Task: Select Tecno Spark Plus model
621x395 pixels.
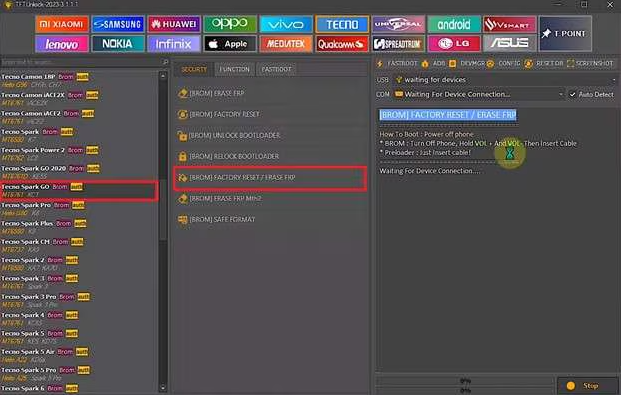Action: point(79,227)
